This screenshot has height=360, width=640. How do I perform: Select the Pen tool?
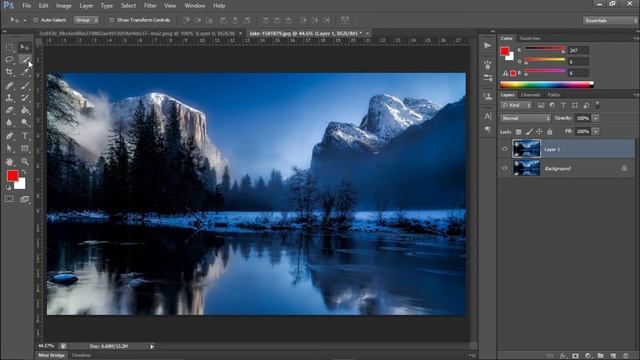pyautogui.click(x=9, y=136)
